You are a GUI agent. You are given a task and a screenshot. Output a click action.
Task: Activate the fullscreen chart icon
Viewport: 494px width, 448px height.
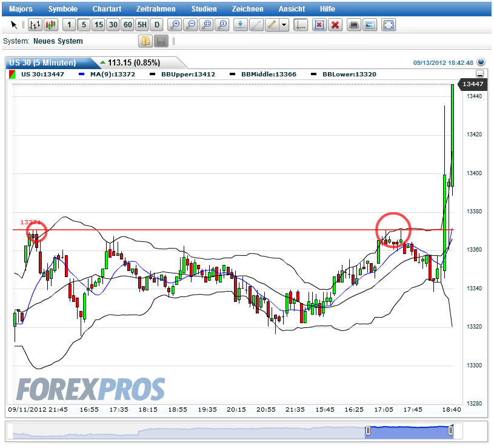(388, 25)
